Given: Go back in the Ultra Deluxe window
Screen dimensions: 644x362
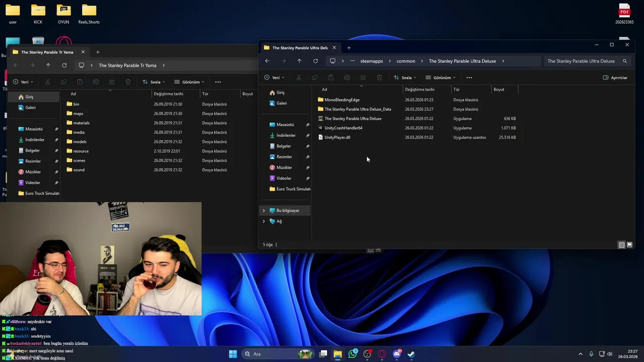Looking at the screenshot, I should click(267, 61).
